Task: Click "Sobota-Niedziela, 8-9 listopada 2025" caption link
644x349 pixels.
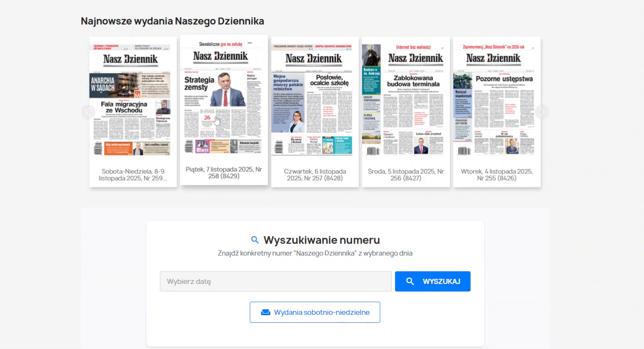Action: [x=133, y=175]
